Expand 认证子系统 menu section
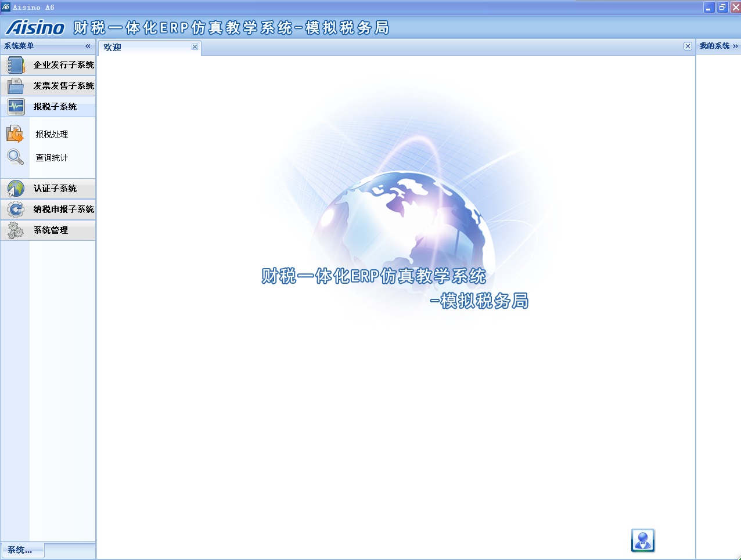 48,189
